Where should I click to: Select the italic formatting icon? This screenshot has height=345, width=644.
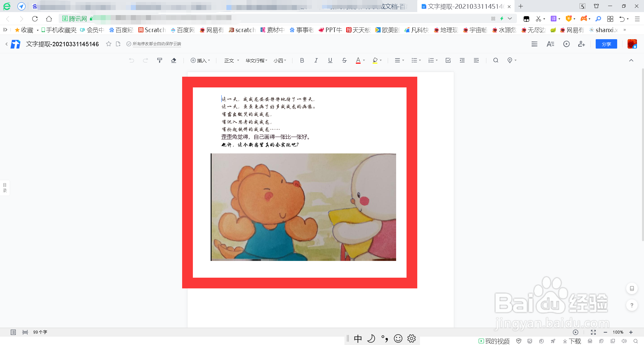(316, 60)
